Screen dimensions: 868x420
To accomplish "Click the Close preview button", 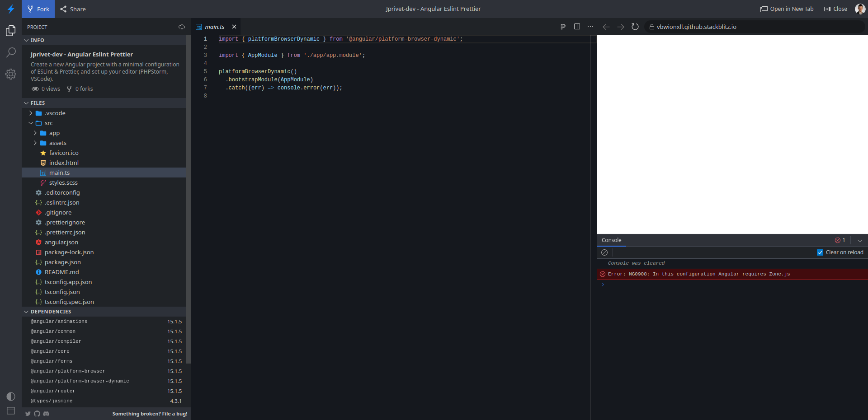I will point(835,9).
